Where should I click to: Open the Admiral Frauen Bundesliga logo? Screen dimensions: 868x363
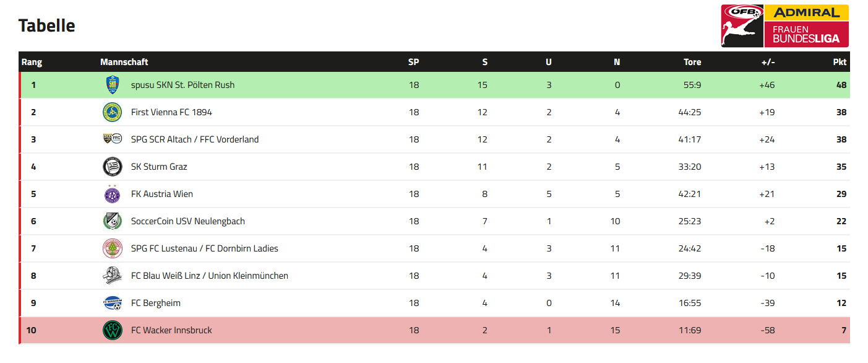[x=784, y=26]
